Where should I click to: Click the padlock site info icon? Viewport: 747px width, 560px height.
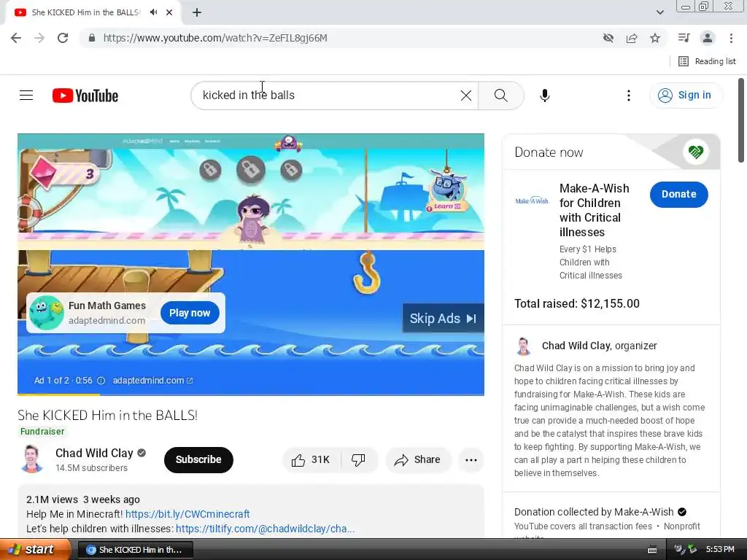(x=92, y=38)
